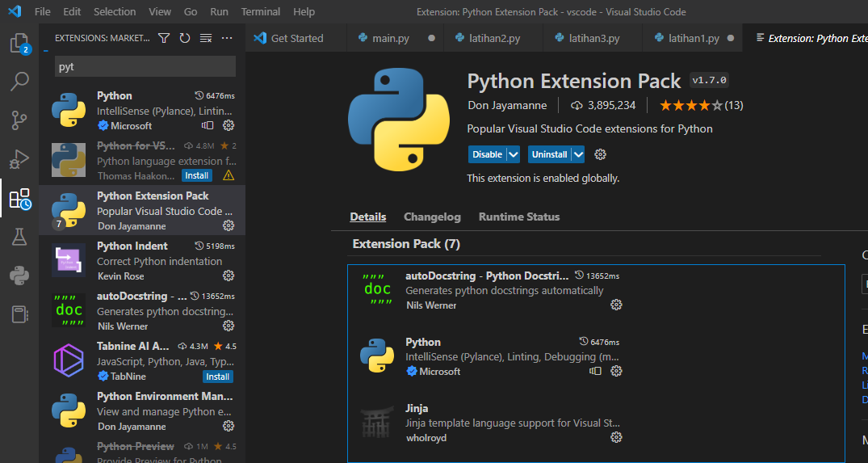Open Run and Debug view
Image resolution: width=868 pixels, height=463 pixels.
pyautogui.click(x=19, y=159)
